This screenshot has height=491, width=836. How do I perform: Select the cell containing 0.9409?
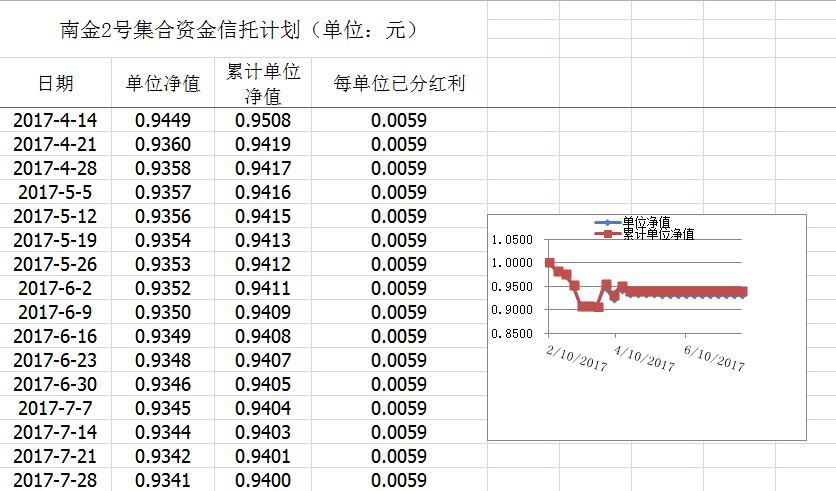263,312
